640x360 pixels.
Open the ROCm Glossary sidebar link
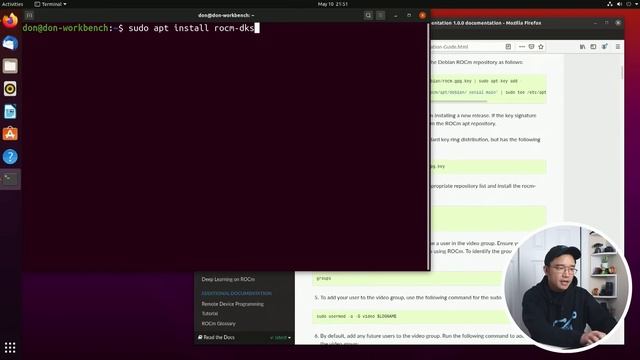(x=218, y=324)
